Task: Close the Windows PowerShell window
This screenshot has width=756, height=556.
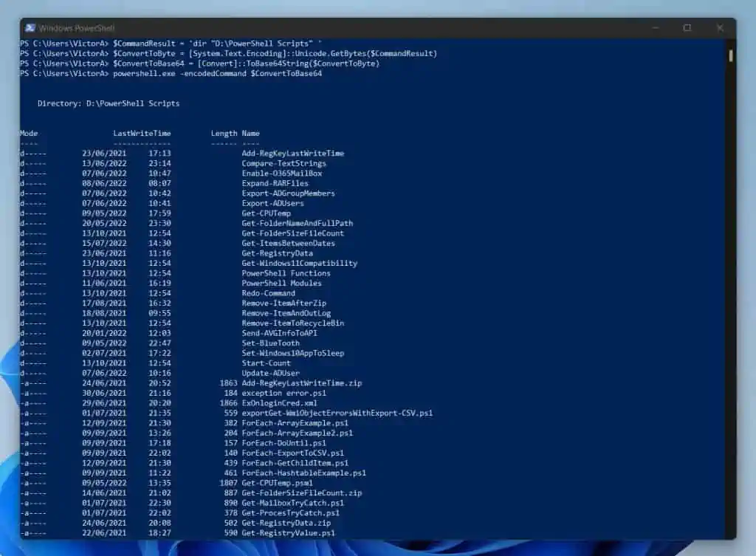Action: click(x=720, y=28)
